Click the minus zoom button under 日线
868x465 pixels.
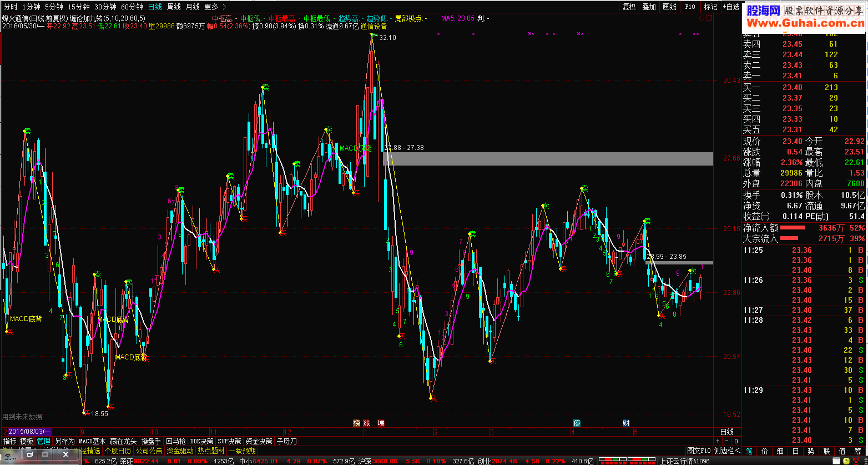[726, 441]
